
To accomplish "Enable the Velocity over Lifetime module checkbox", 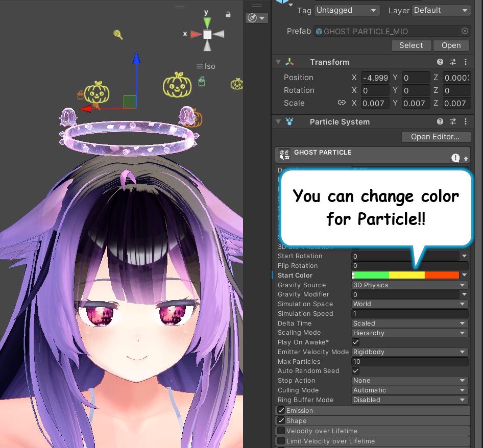I will (281, 431).
